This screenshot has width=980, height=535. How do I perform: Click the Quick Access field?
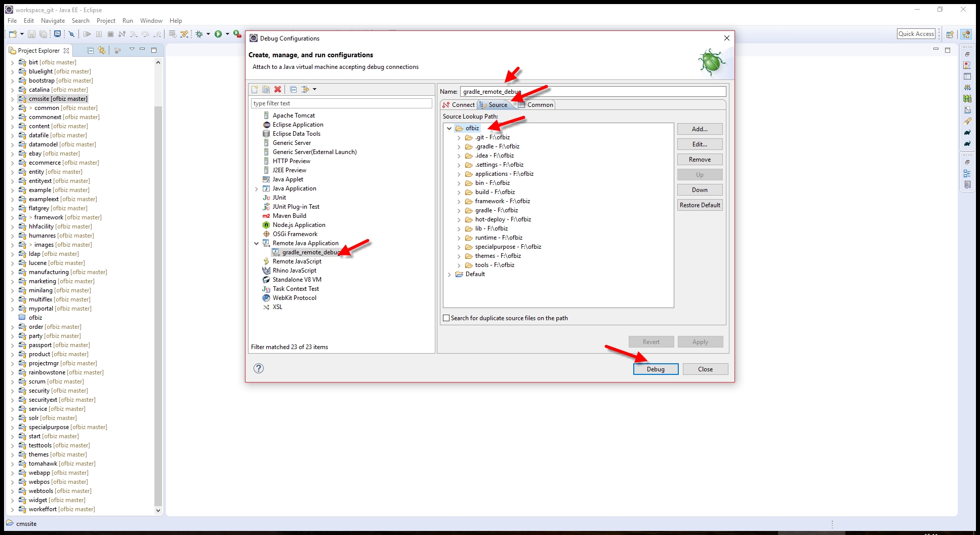point(916,34)
